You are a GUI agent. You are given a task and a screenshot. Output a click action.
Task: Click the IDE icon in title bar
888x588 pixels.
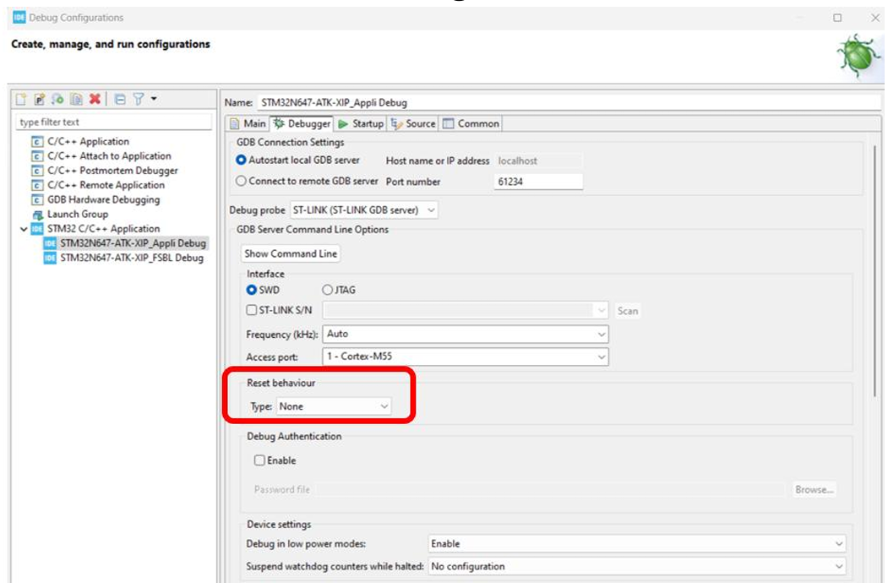tap(19, 18)
